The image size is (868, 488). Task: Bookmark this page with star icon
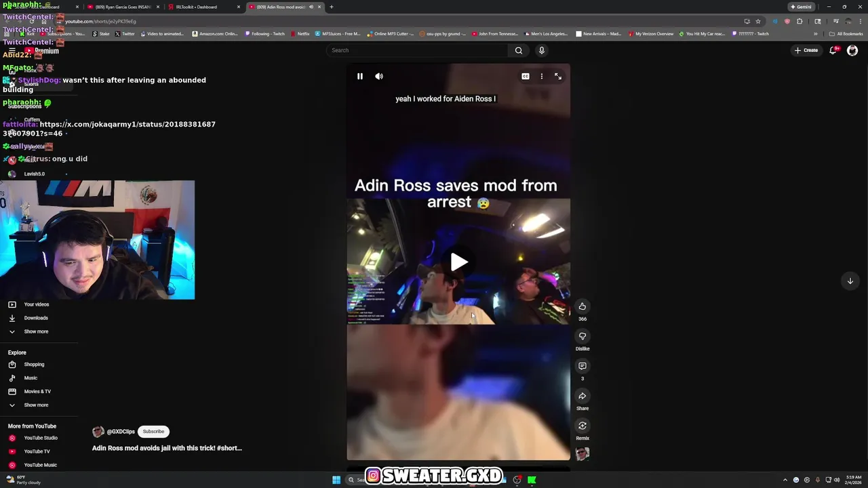click(x=758, y=21)
